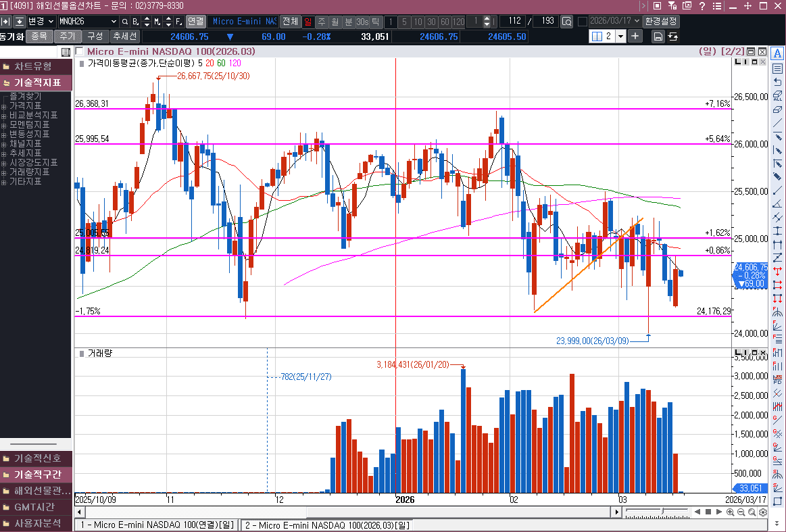This screenshot has height=532, width=786.
Task: Click the plus button to add chart
Action: 636,37
